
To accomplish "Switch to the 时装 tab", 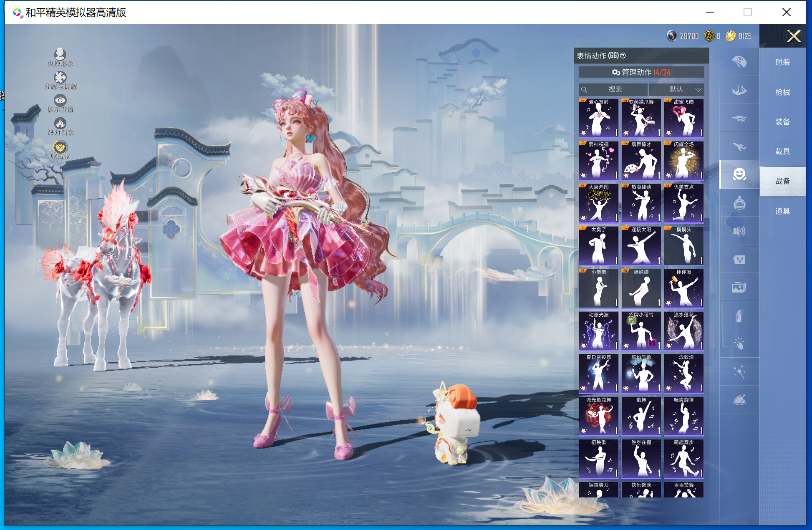I will coord(782,62).
